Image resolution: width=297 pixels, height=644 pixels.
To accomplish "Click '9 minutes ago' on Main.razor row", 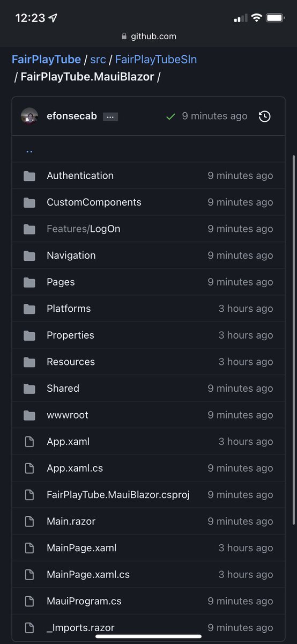I will pos(240,521).
